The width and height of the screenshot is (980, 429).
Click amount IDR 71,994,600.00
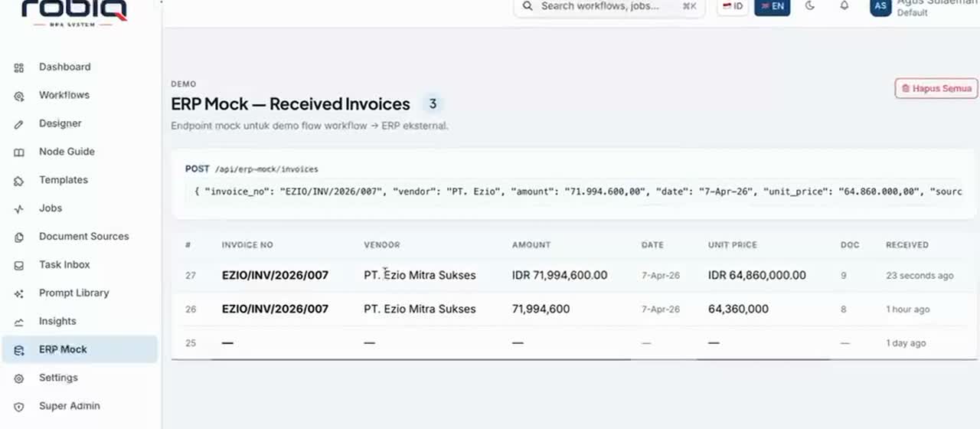[560, 275]
